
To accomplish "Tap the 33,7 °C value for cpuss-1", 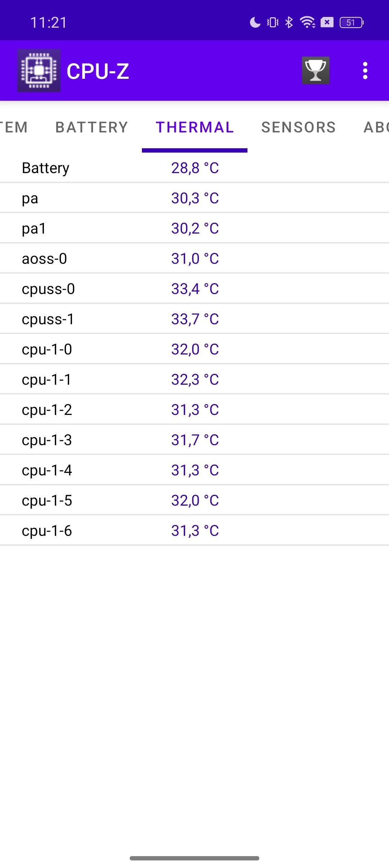I will [195, 319].
